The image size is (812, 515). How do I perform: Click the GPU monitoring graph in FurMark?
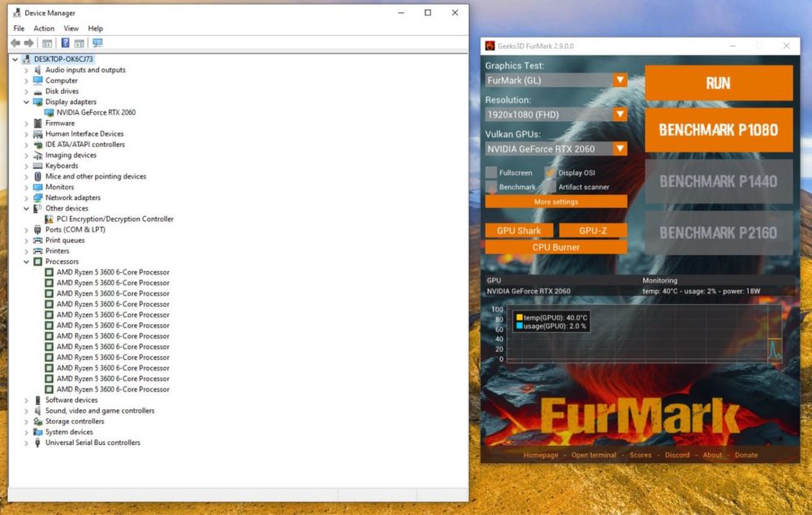click(645, 334)
